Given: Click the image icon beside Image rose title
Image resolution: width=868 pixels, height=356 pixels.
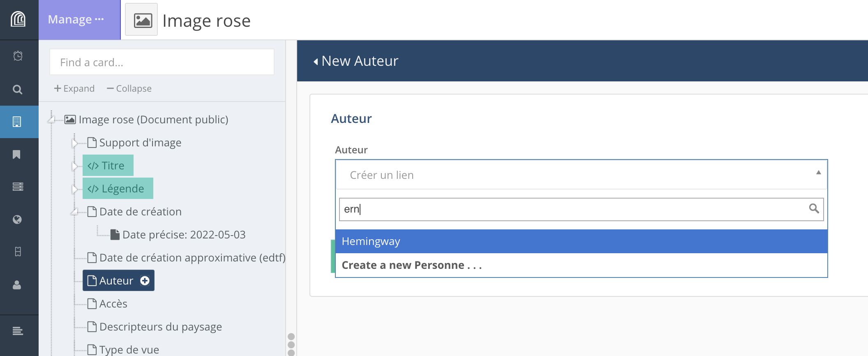Looking at the screenshot, I should (141, 20).
